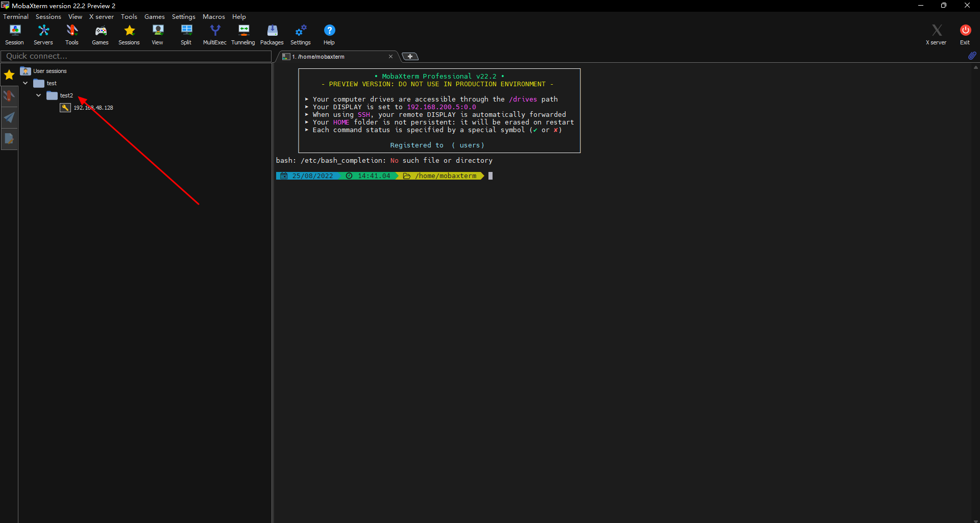Collapse the test2 folder

[x=39, y=95]
